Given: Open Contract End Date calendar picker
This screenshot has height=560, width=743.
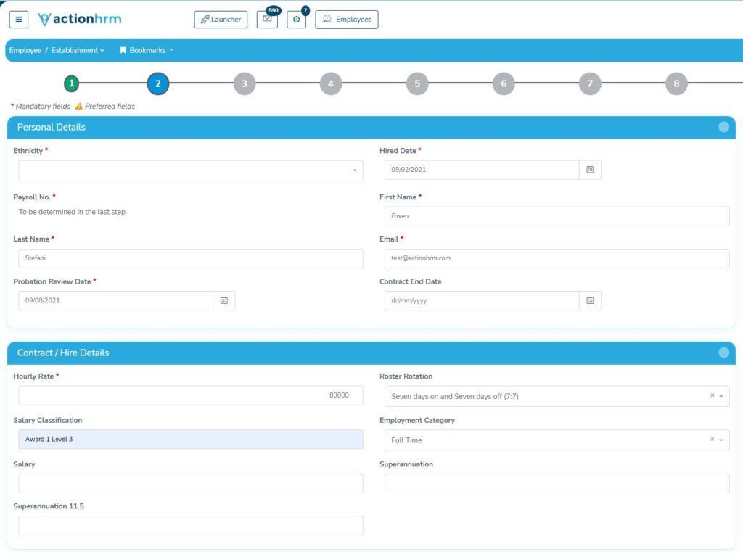Looking at the screenshot, I should (x=590, y=300).
